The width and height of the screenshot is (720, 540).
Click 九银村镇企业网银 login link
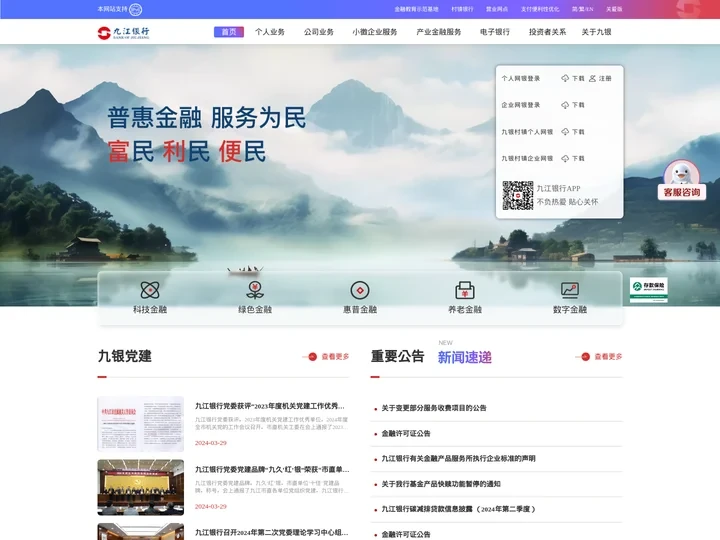point(527,158)
